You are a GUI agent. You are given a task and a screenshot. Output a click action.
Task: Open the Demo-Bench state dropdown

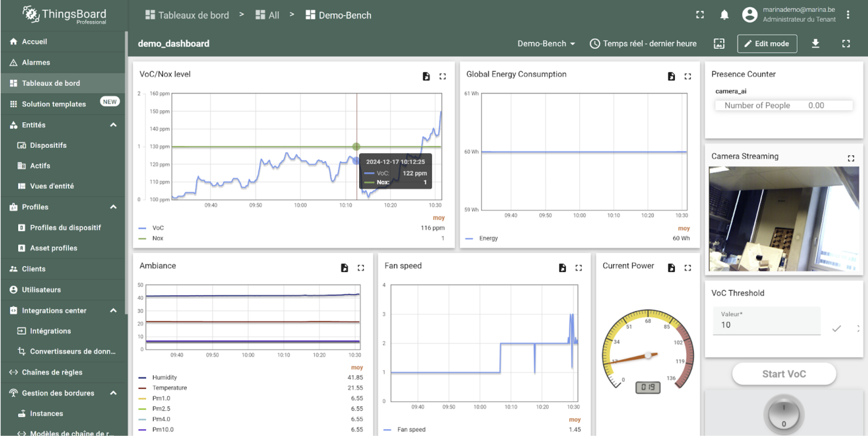(546, 43)
